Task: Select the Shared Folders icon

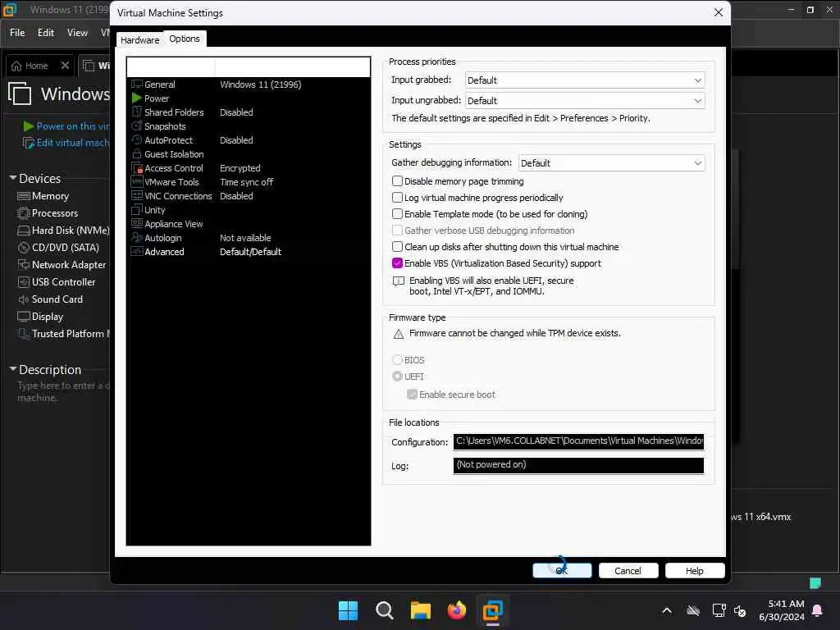Action: [x=137, y=112]
